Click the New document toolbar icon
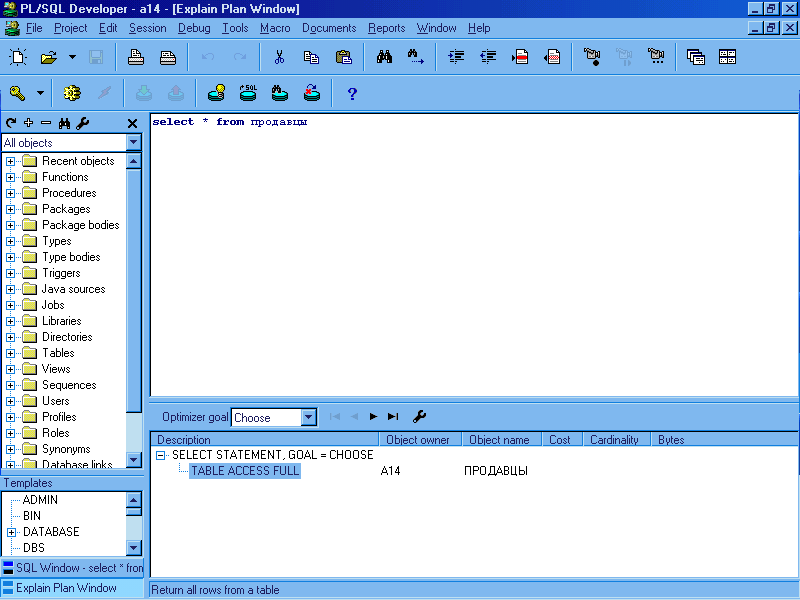The image size is (800, 600). coord(18,57)
